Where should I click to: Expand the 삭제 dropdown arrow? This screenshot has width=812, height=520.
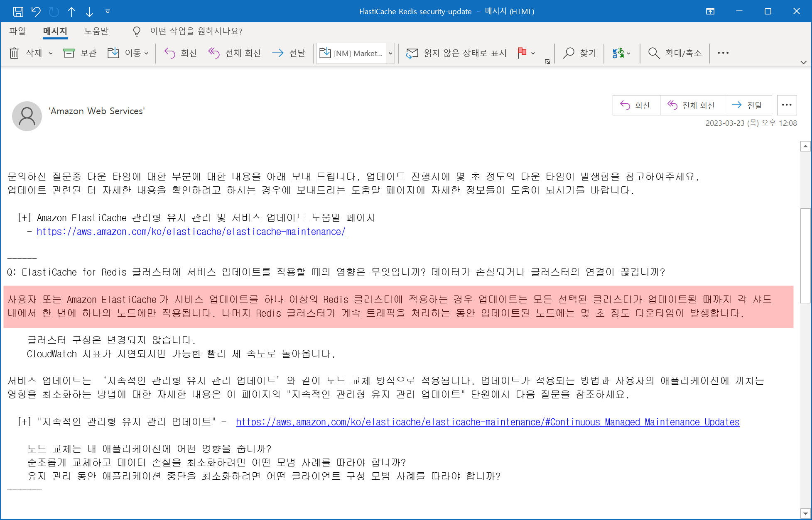(51, 53)
